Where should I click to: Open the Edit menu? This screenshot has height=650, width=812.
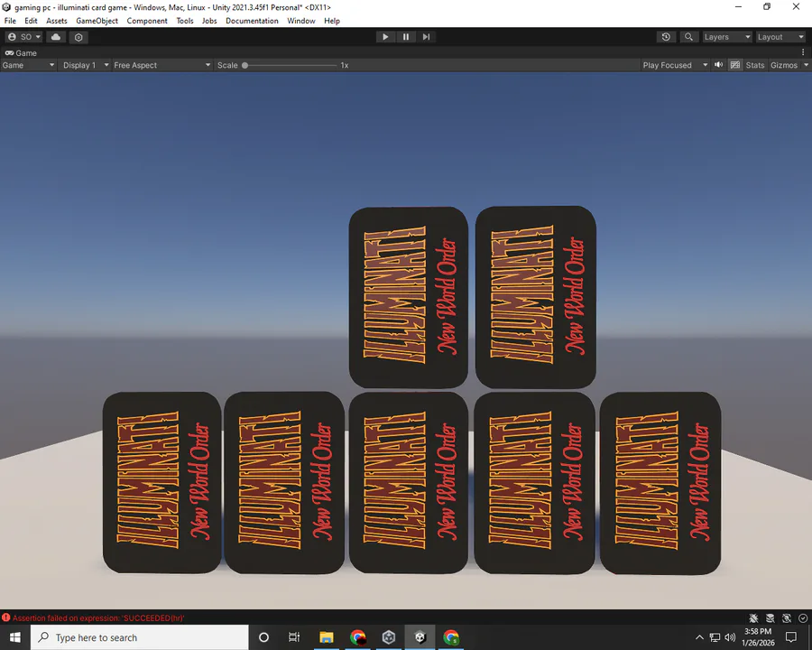click(x=31, y=21)
